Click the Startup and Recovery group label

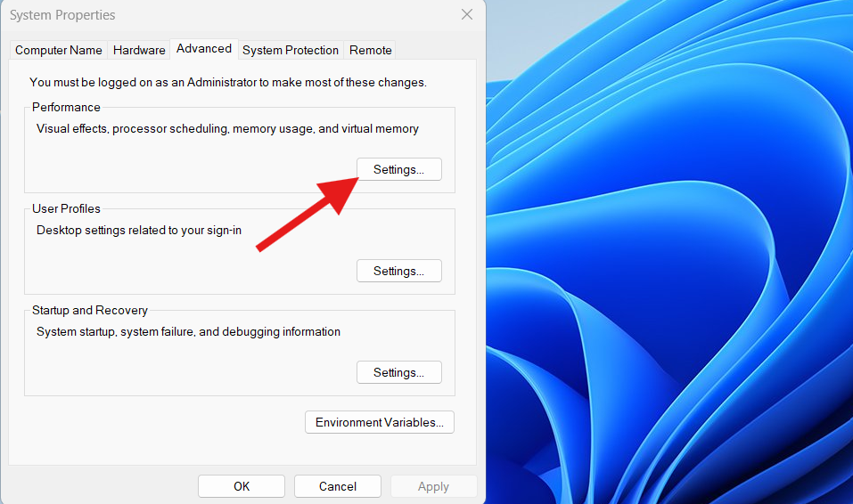[x=90, y=311]
